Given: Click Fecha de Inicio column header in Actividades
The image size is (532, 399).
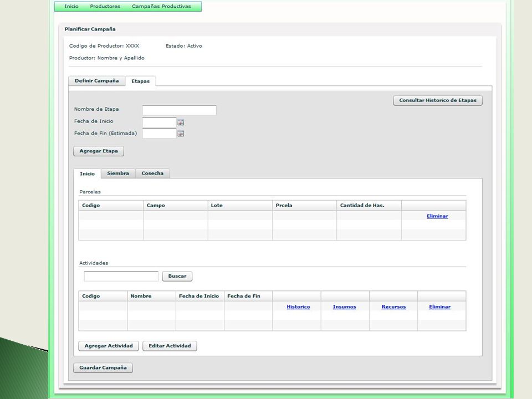Looking at the screenshot, I should click(200, 296).
